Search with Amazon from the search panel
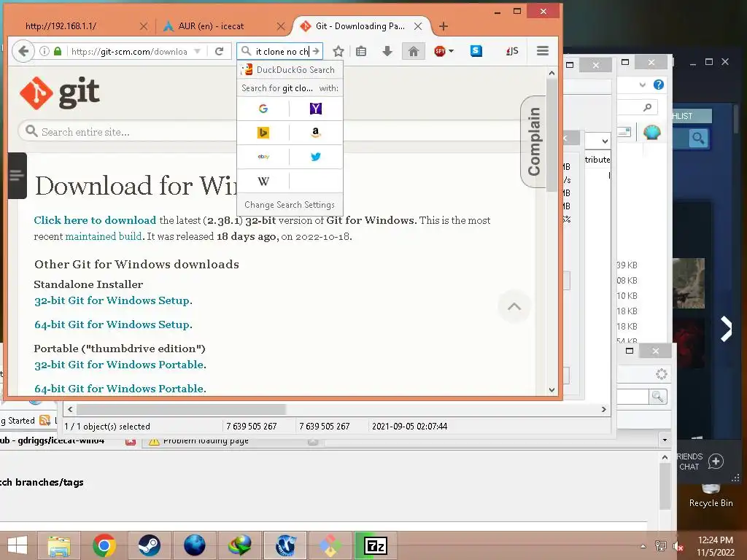 pos(315,133)
